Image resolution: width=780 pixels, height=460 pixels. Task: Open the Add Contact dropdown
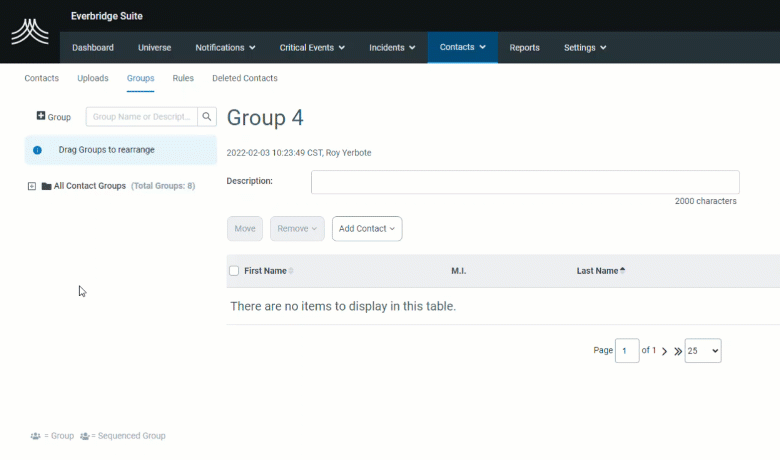(x=366, y=228)
